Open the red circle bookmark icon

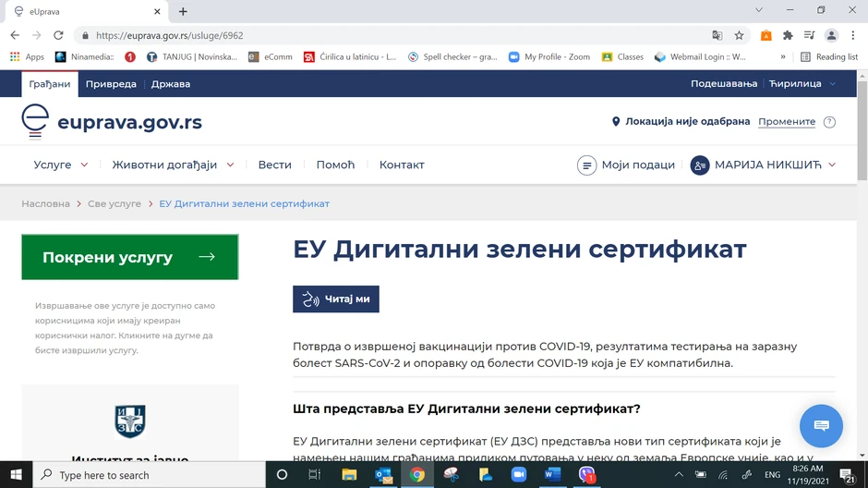130,56
